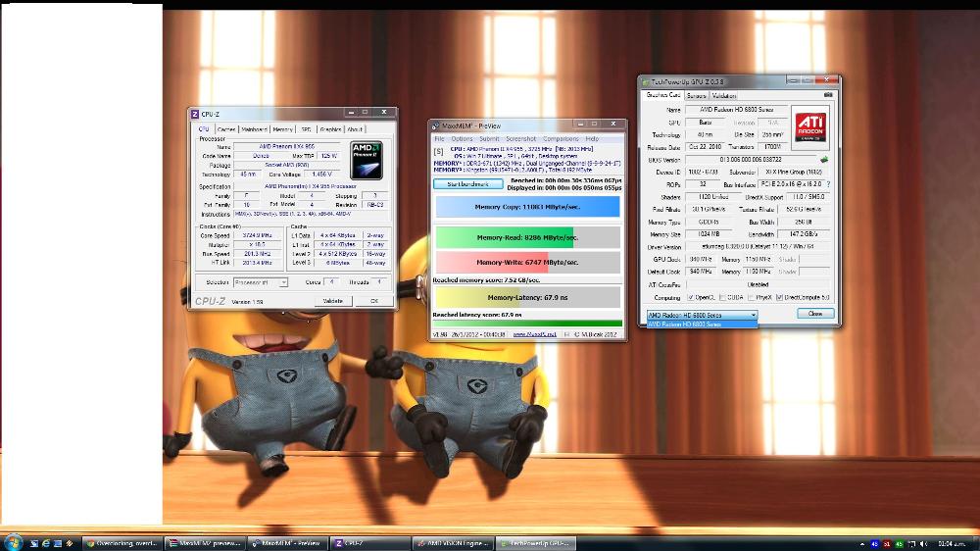Switch to the Overclocking browser taskbar button

click(122, 543)
